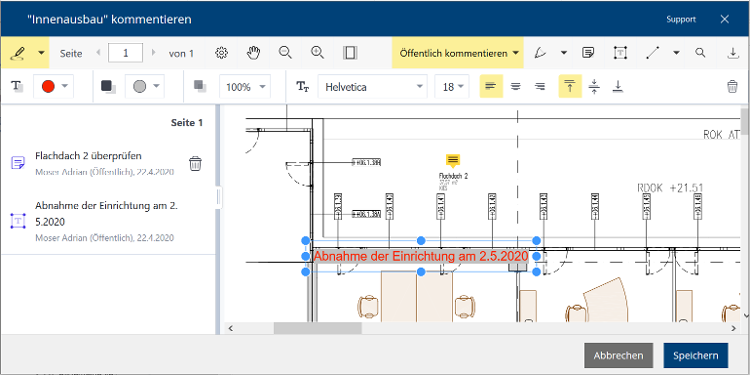This screenshot has width=750, height=375.
Task: Open the Helvetica font dropdown
Action: (x=373, y=87)
